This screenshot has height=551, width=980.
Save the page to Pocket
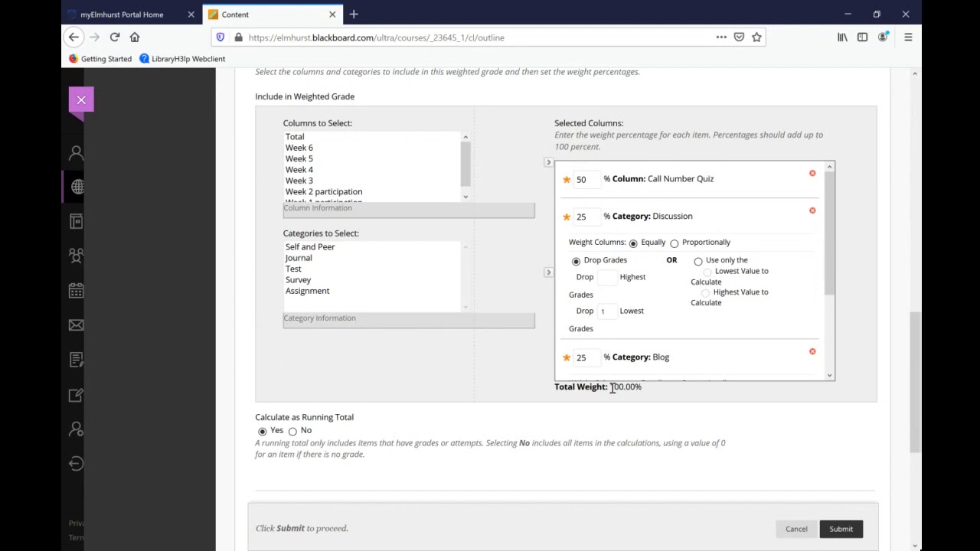pyautogui.click(x=739, y=37)
